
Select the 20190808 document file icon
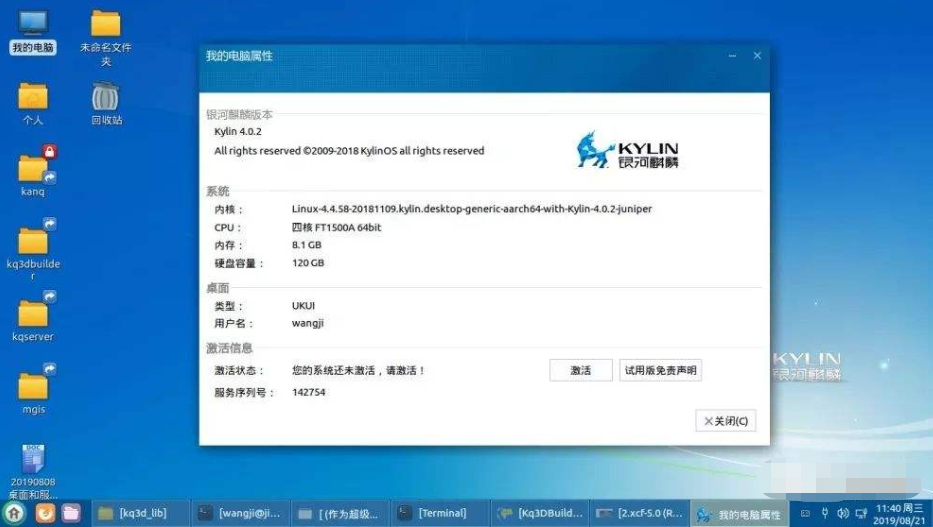click(x=33, y=471)
